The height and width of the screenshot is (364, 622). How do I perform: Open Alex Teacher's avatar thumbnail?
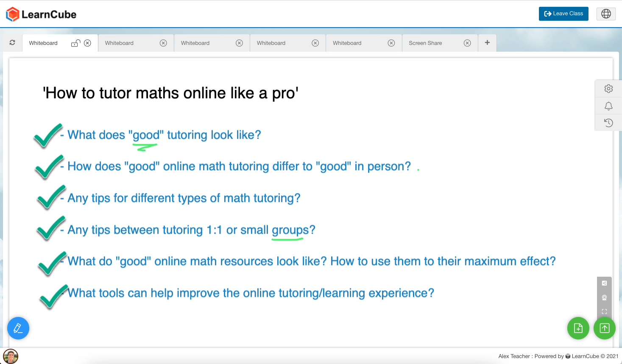10,356
